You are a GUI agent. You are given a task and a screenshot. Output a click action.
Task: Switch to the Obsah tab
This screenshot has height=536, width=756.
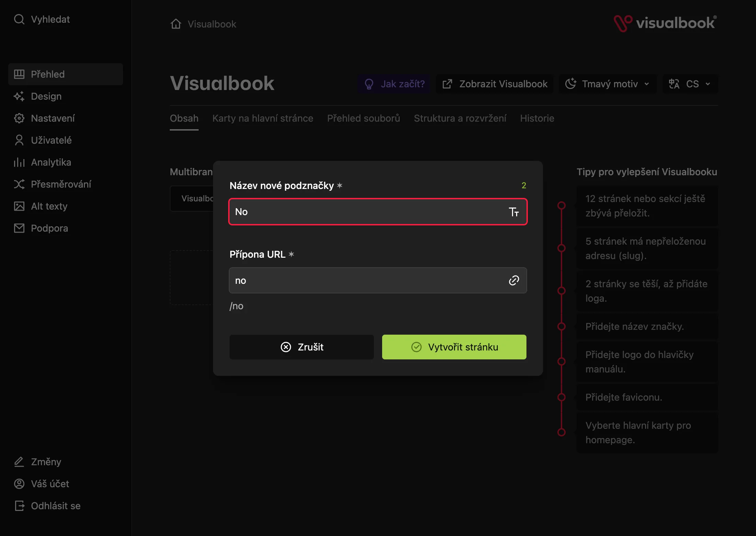coord(184,118)
